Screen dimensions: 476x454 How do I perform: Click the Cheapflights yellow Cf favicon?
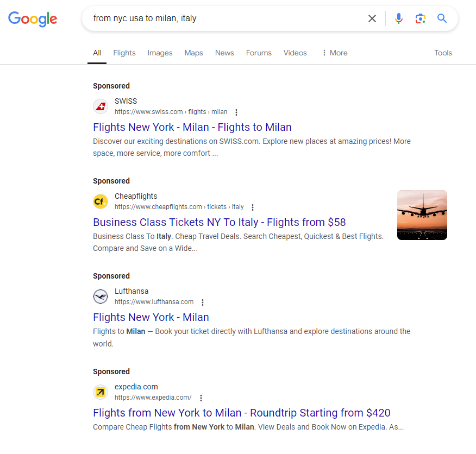point(101,201)
